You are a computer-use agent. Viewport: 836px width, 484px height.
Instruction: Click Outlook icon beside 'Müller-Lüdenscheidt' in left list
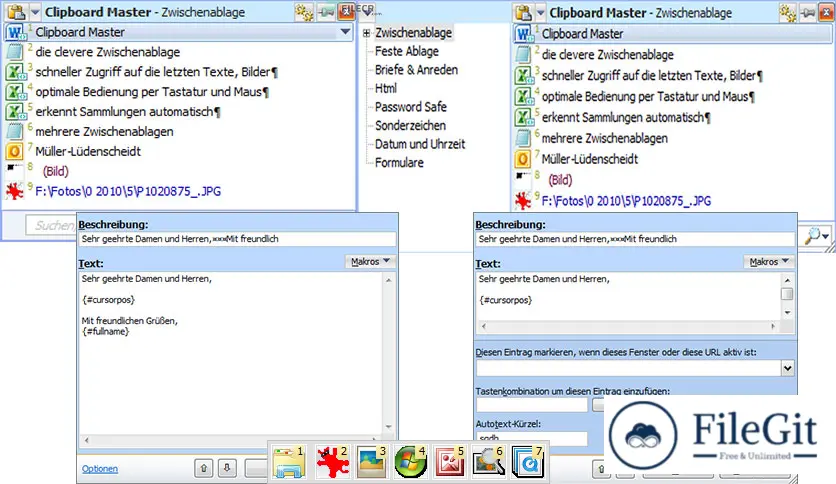point(15,151)
